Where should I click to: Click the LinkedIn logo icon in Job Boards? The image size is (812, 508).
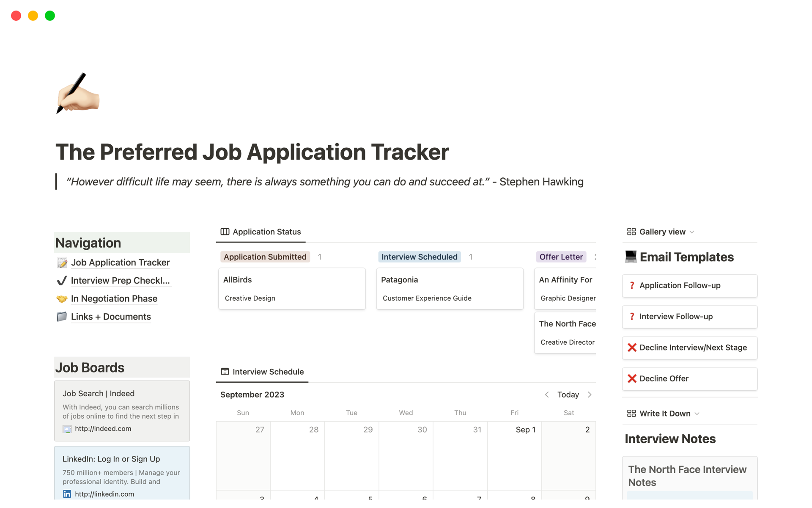tap(67, 494)
